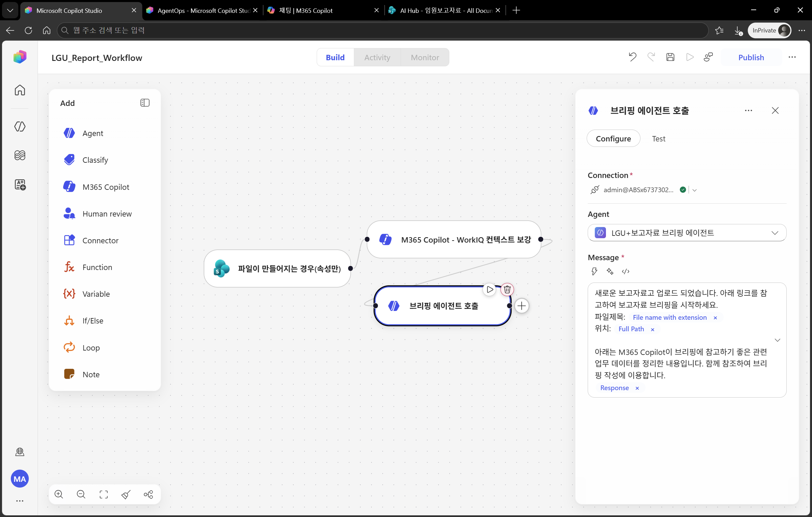Rename the LGU_Report_Workflow title

coord(97,58)
